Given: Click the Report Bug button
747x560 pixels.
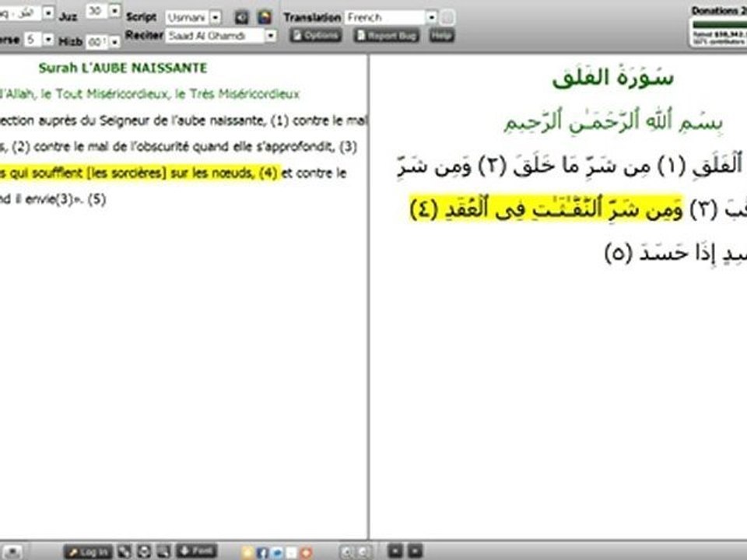Looking at the screenshot, I should pyautogui.click(x=387, y=36).
